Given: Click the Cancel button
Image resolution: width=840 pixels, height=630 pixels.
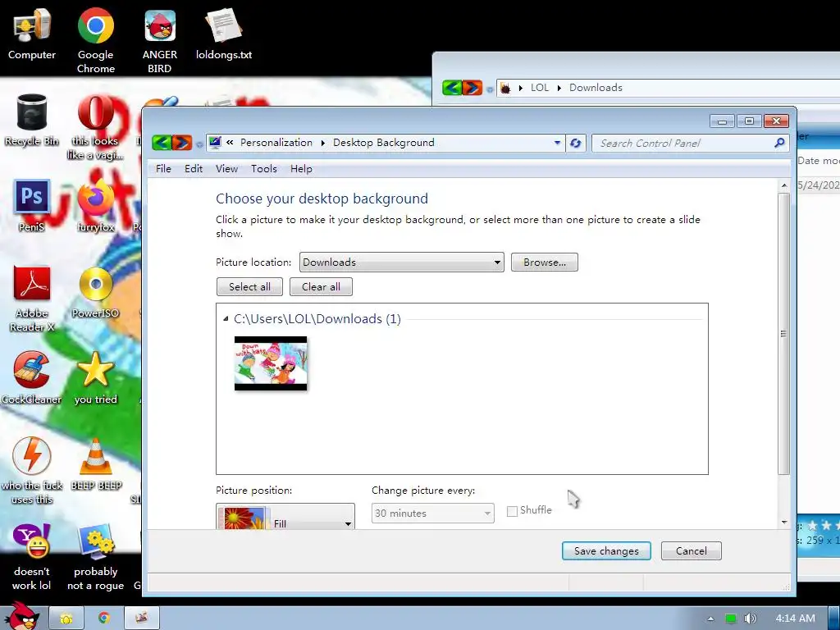Looking at the screenshot, I should click(691, 550).
